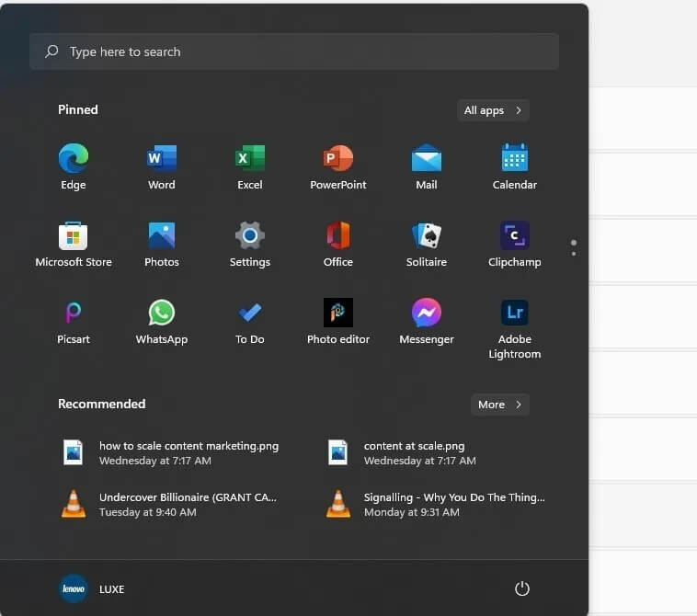Open the LUXE user account menu

coord(92,589)
